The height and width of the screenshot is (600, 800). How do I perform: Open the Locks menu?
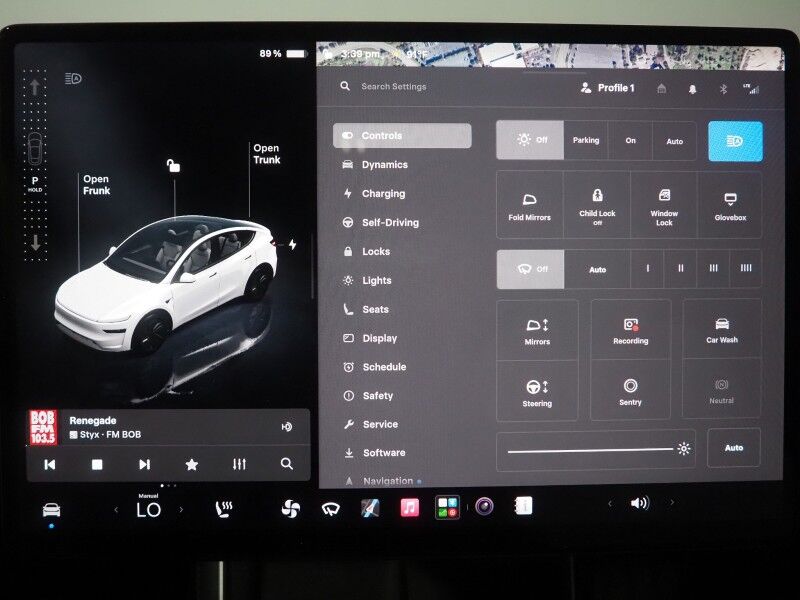[366, 252]
